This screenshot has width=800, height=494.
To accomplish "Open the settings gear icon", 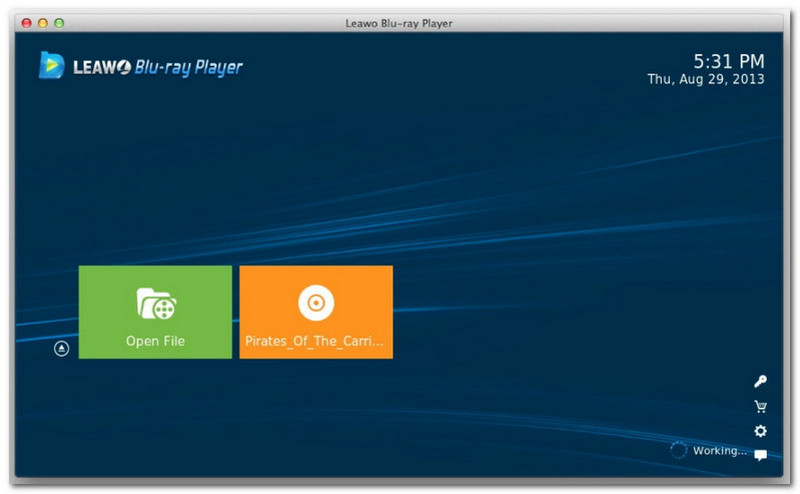I will pos(760,431).
